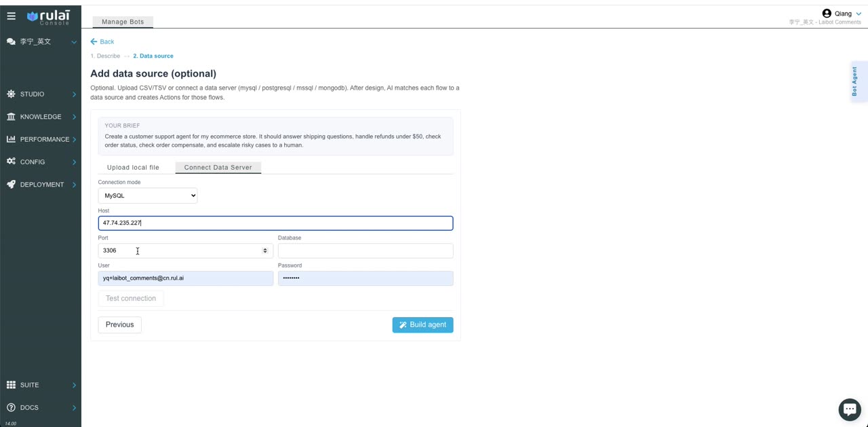Image resolution: width=868 pixels, height=427 pixels.
Task: Click the Test connection button
Action: [131, 298]
